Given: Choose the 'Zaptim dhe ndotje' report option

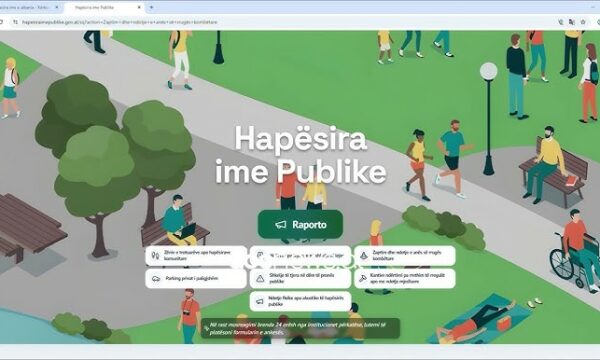Looking at the screenshot, I should pos(405,256).
